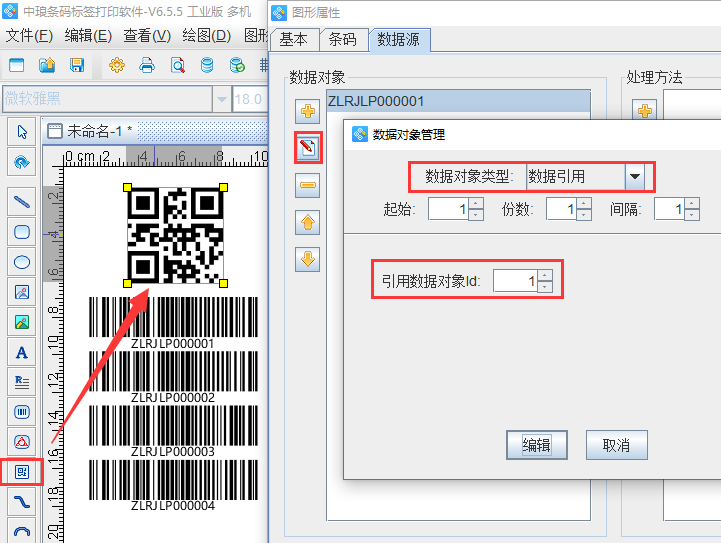This screenshot has width=721, height=543.
Task: Click the open file toolbar icon
Action: [47, 65]
